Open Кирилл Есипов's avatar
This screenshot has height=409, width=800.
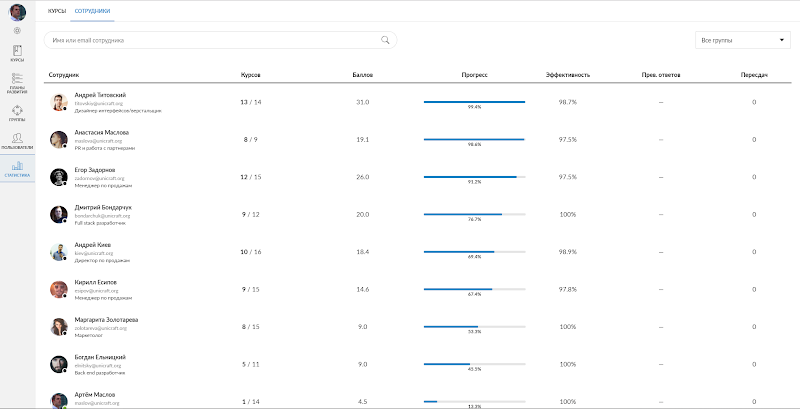pyautogui.click(x=59, y=289)
